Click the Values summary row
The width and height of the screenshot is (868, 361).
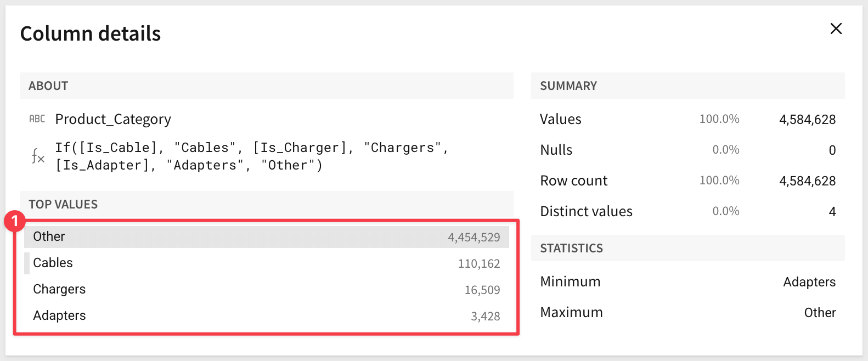(687, 120)
